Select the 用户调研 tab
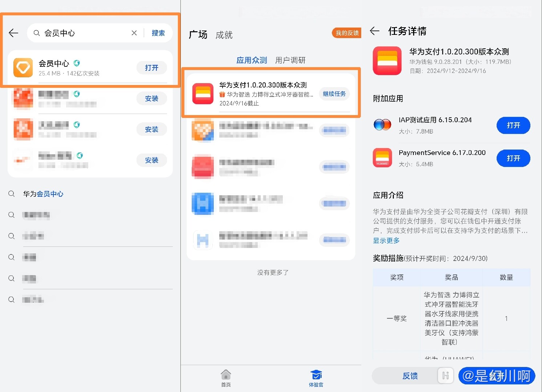542x392 pixels. (x=290, y=60)
